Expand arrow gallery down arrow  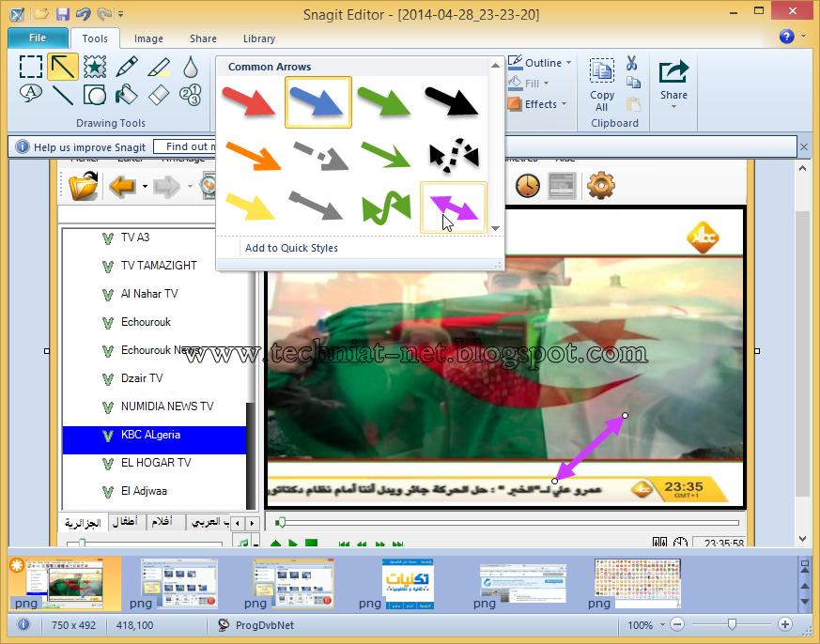click(495, 228)
